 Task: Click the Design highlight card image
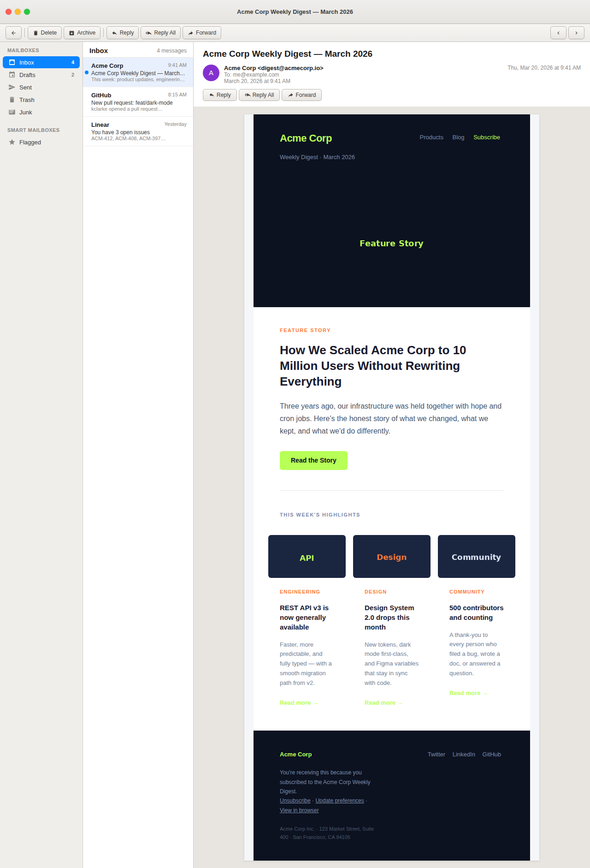392,556
